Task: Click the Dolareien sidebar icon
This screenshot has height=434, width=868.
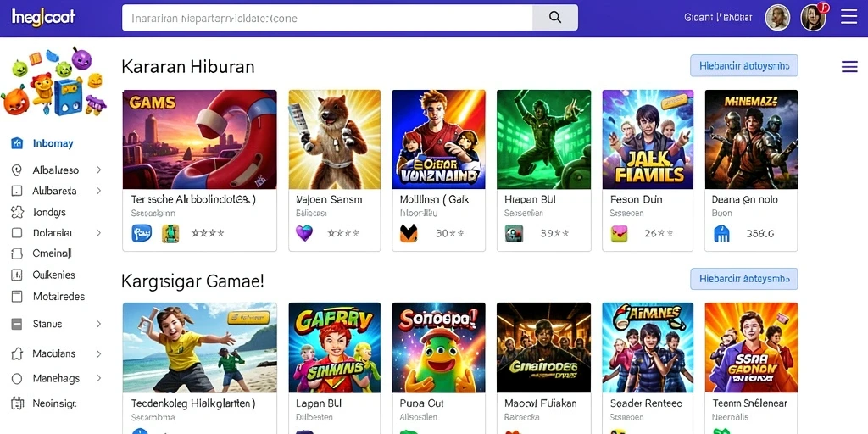Action: [17, 233]
